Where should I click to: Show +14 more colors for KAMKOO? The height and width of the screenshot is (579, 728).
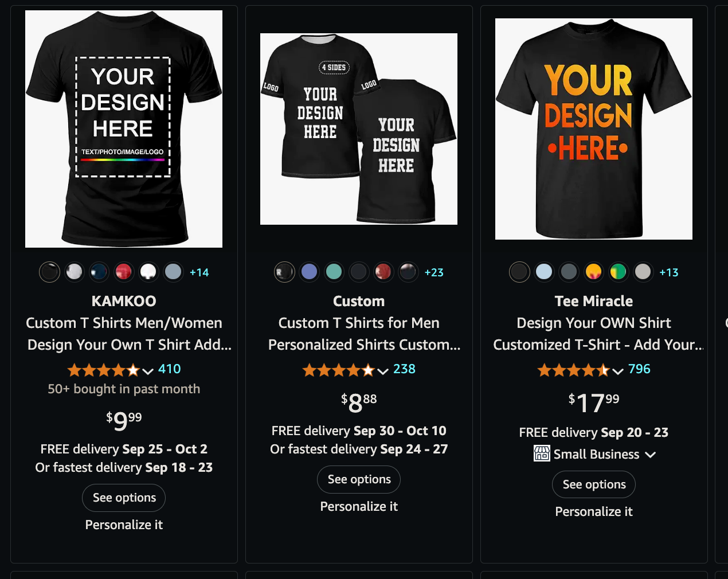click(199, 272)
